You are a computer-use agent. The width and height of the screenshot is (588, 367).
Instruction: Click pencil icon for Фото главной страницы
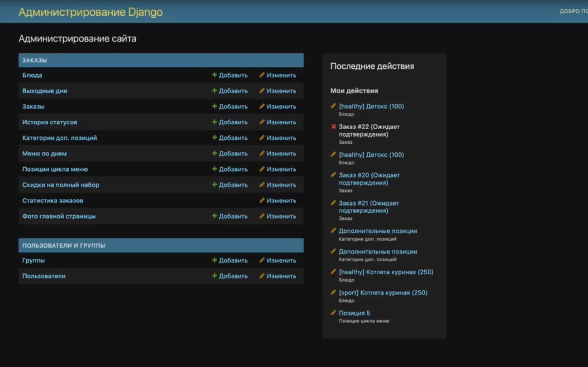click(x=262, y=216)
